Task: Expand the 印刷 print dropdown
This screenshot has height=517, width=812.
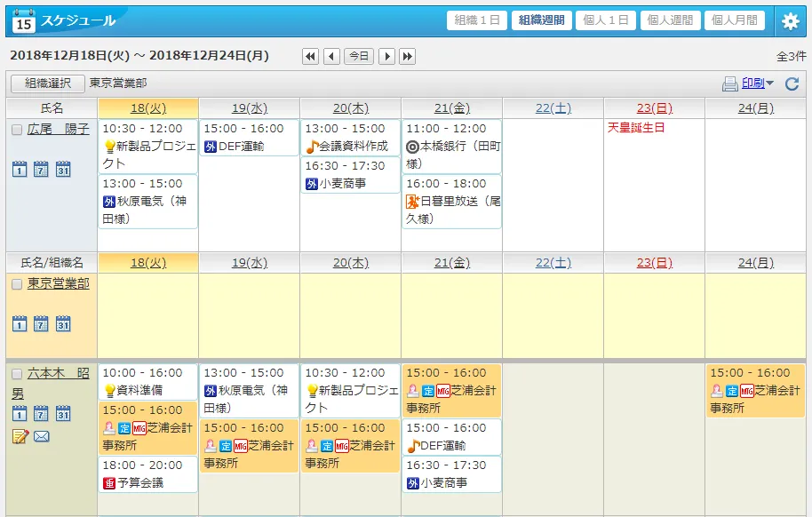Action: pyautogui.click(x=757, y=84)
